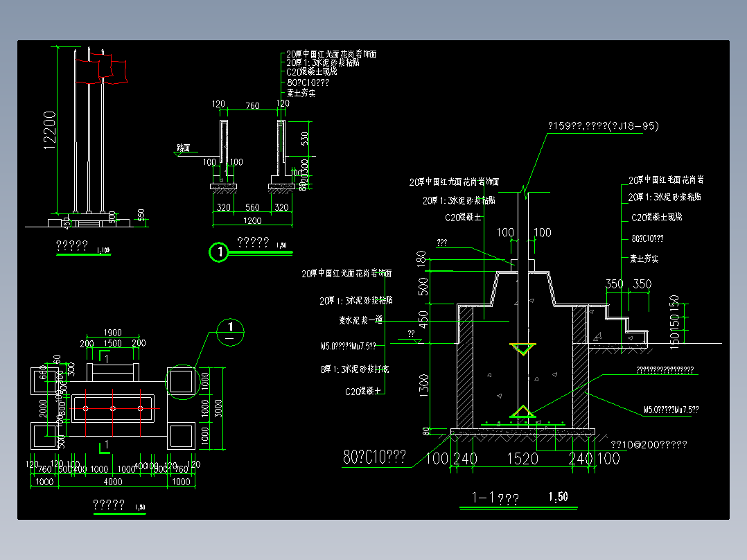
Task: Click the 1300 vertical dimension in the section
Action: [x=423, y=386]
